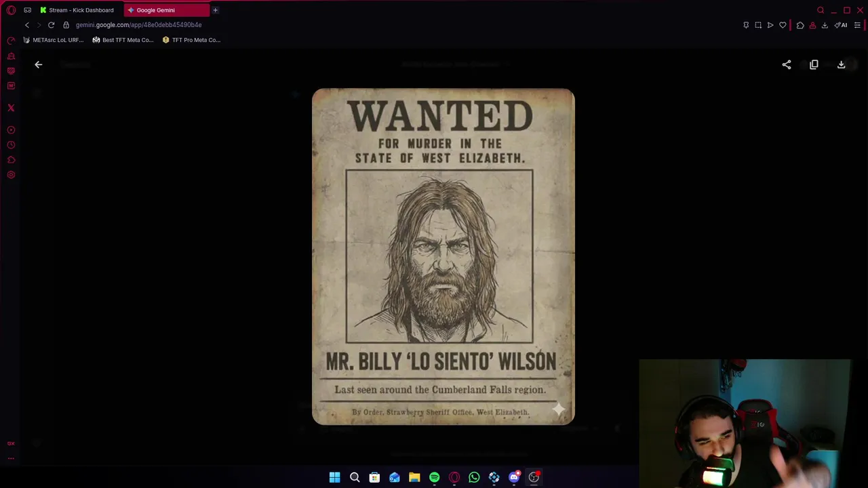This screenshot has width=868, height=488.
Task: Copy the generated image
Action: (814, 64)
